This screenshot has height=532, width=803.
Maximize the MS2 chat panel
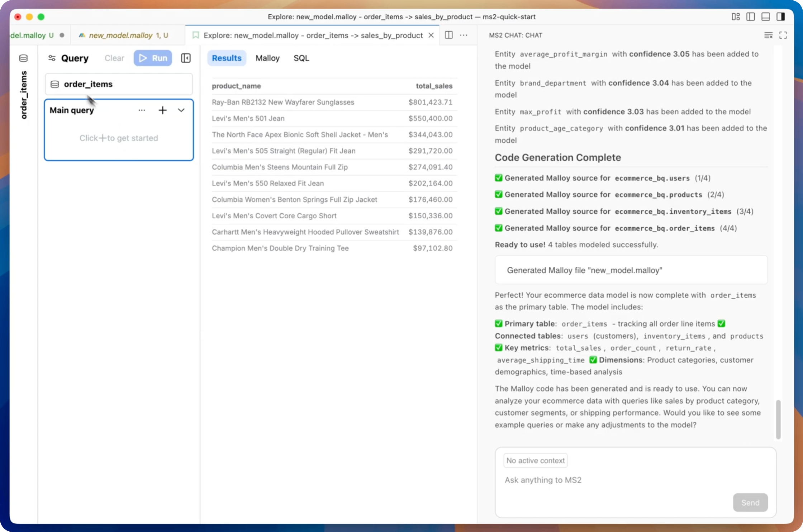point(783,35)
